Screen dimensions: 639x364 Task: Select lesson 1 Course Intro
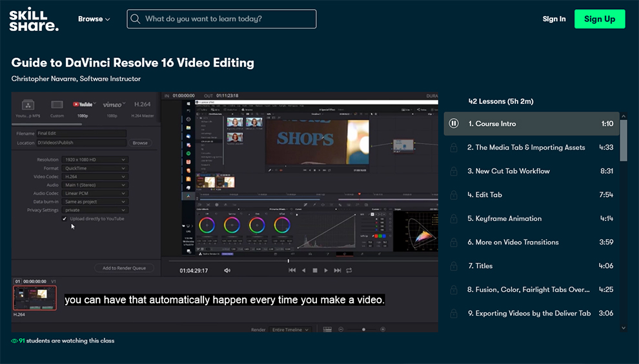click(x=531, y=123)
